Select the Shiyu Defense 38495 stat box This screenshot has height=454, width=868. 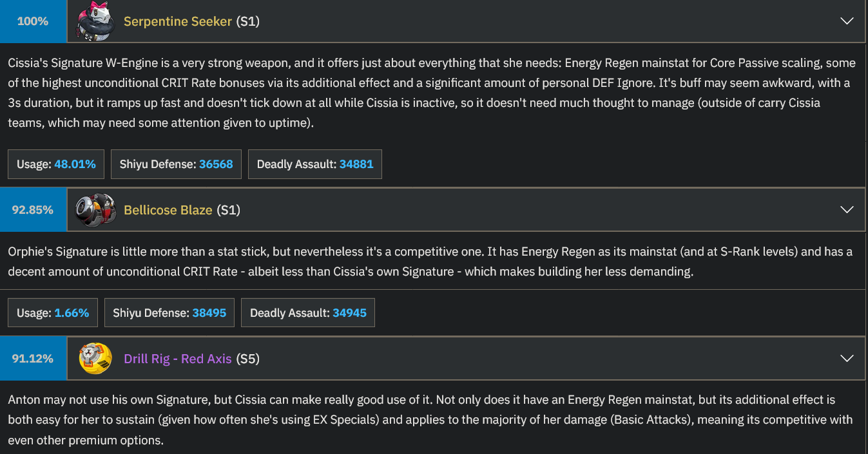(x=169, y=313)
